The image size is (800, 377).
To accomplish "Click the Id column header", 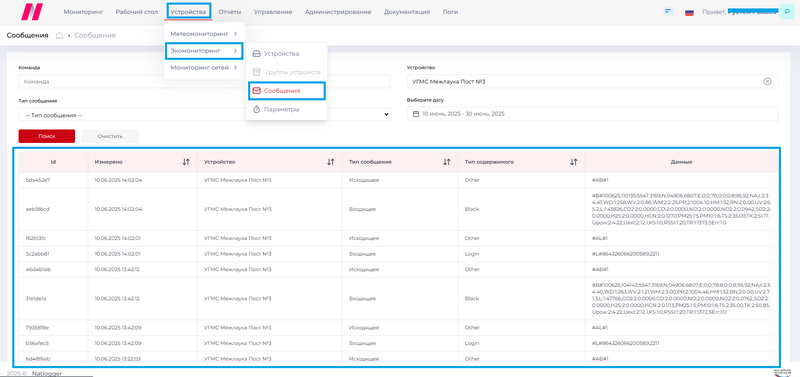I will point(53,162).
